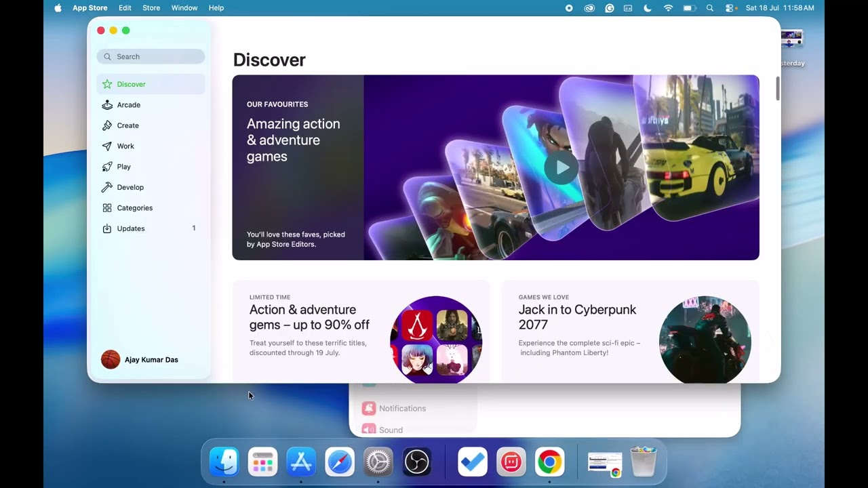Screen dimensions: 868x488
Task: Open the keyboard input source icon in menu bar
Action: coord(628,8)
